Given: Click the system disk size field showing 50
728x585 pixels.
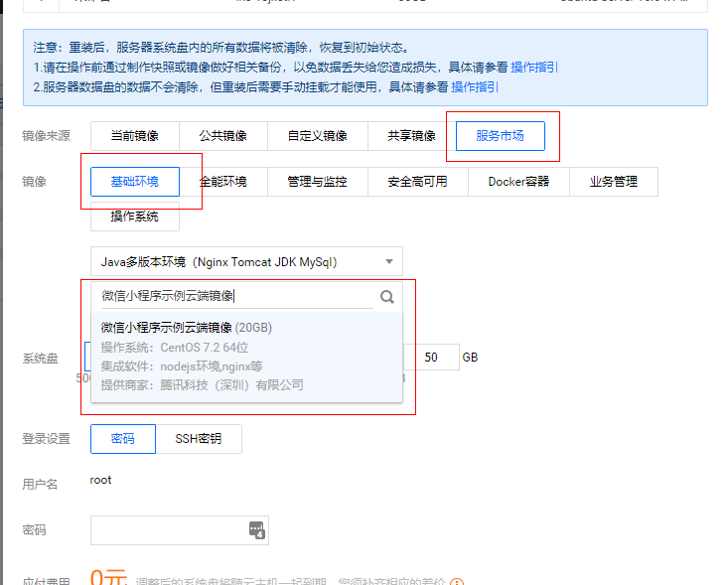Looking at the screenshot, I should pyautogui.click(x=432, y=358).
